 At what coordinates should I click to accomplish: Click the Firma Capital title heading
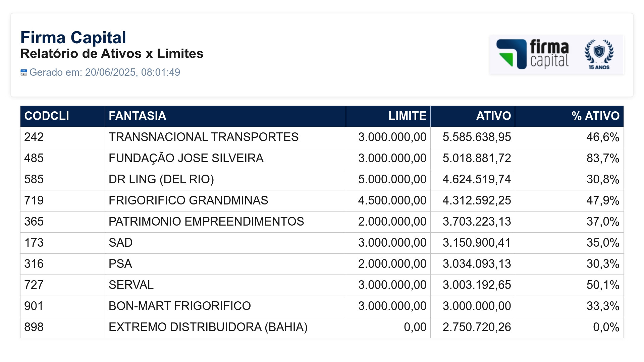(73, 38)
